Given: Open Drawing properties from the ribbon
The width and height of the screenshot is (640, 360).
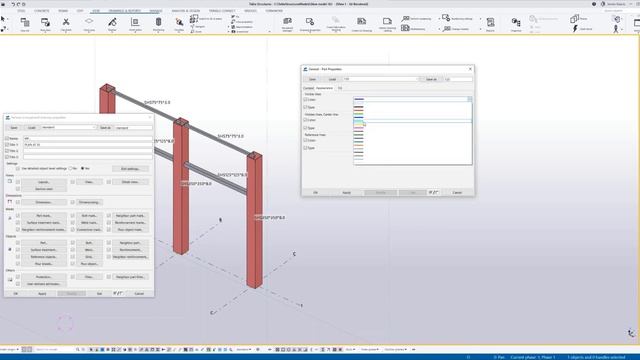Looking at the screenshot, I should (310, 21).
